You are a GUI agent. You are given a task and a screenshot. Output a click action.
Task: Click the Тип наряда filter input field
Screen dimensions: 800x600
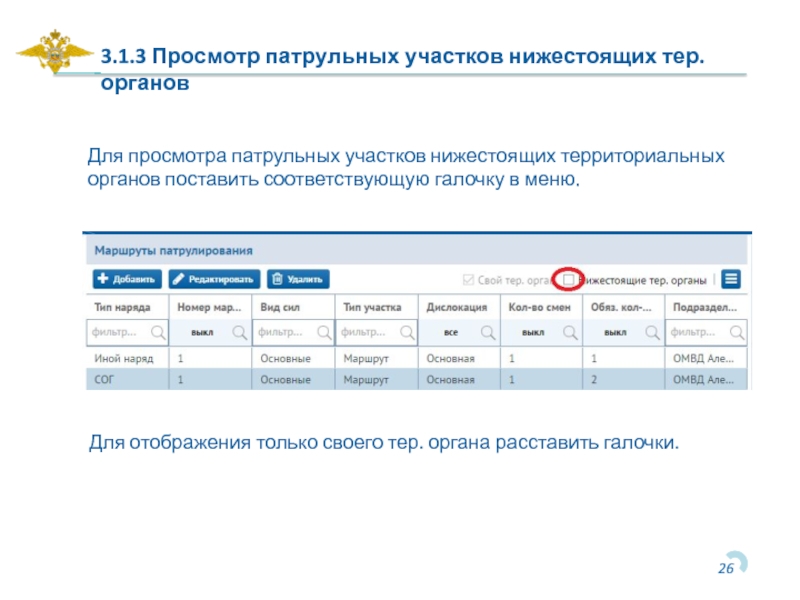click(128, 333)
